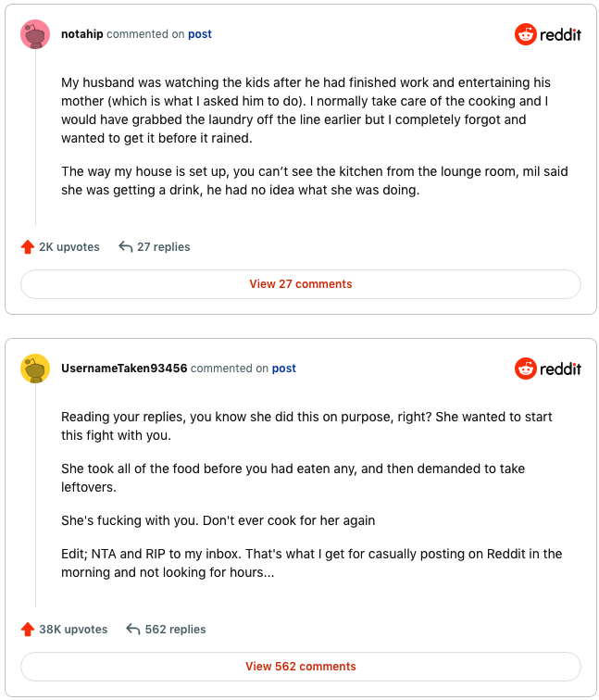
Task: Click upvote arrow beside 2K upvotes
Action: click(x=28, y=247)
